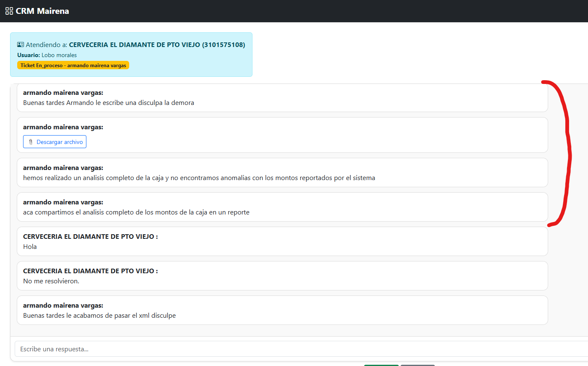Select the 'disculpa la demora' message
Screen dimensions: 588x366
click(x=109, y=103)
